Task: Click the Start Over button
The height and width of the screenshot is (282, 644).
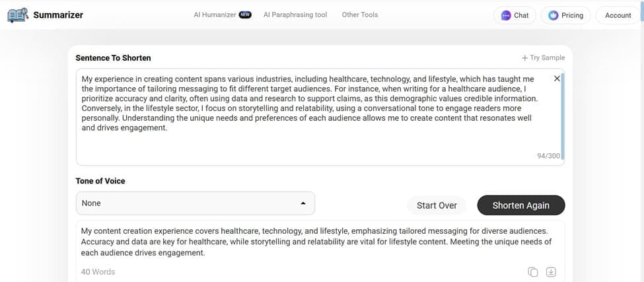Action: point(437,205)
